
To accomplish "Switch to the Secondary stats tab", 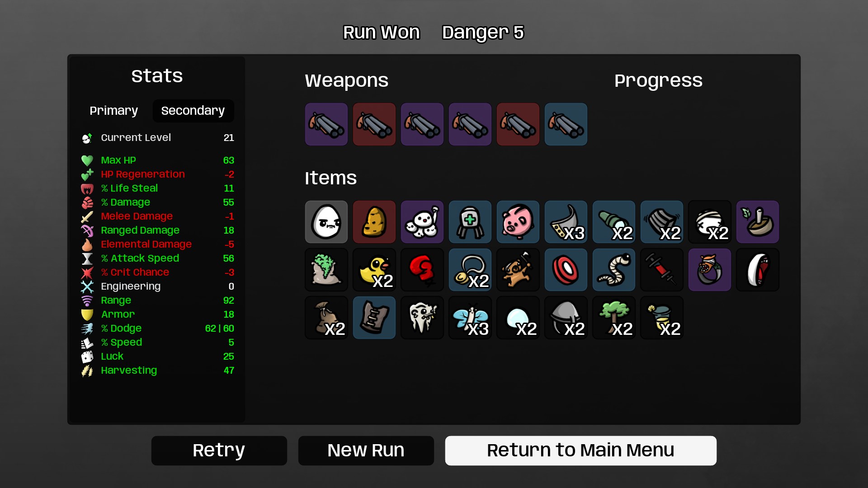I will coord(193,111).
